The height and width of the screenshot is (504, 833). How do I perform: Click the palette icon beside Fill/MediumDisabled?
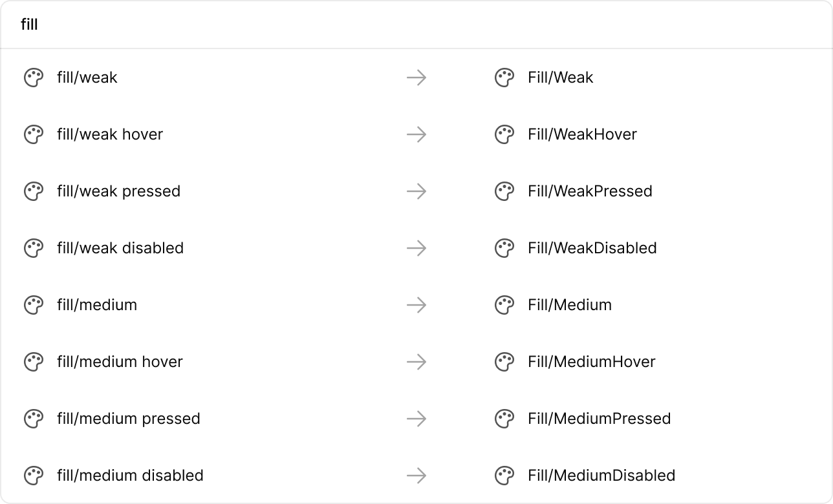click(x=504, y=476)
